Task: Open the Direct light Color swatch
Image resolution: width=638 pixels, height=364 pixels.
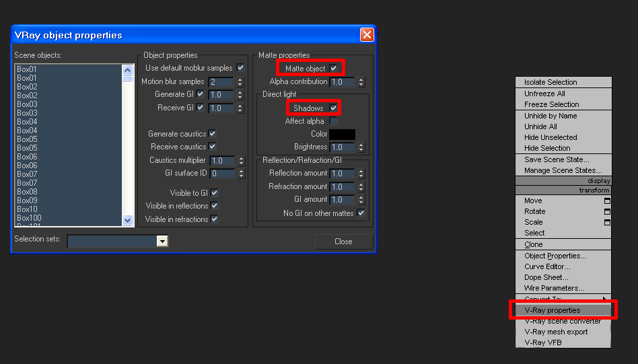Action: coord(342,134)
